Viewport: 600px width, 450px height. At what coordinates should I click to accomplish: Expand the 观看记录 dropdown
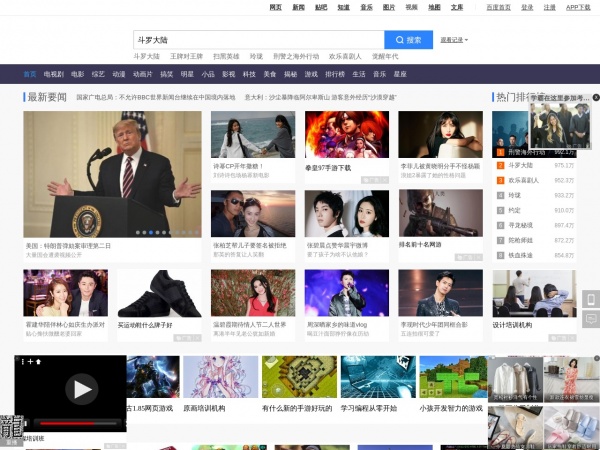click(454, 40)
